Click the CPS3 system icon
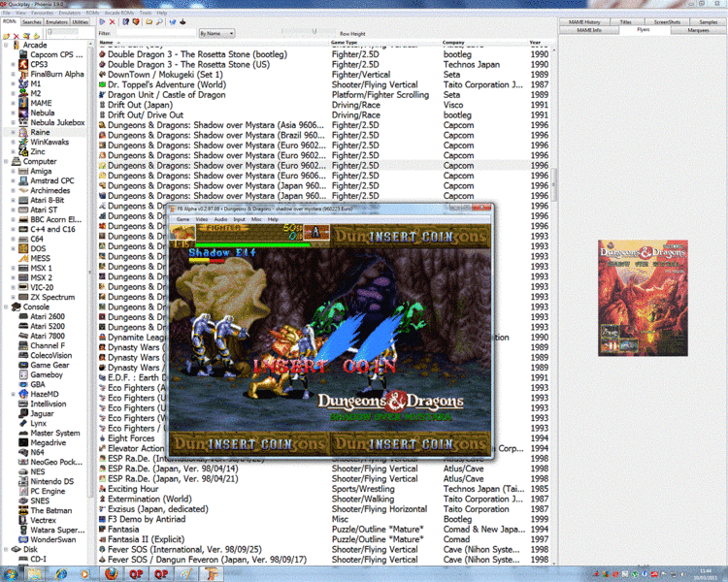Screen dimensions: 728x582 (x=23, y=65)
